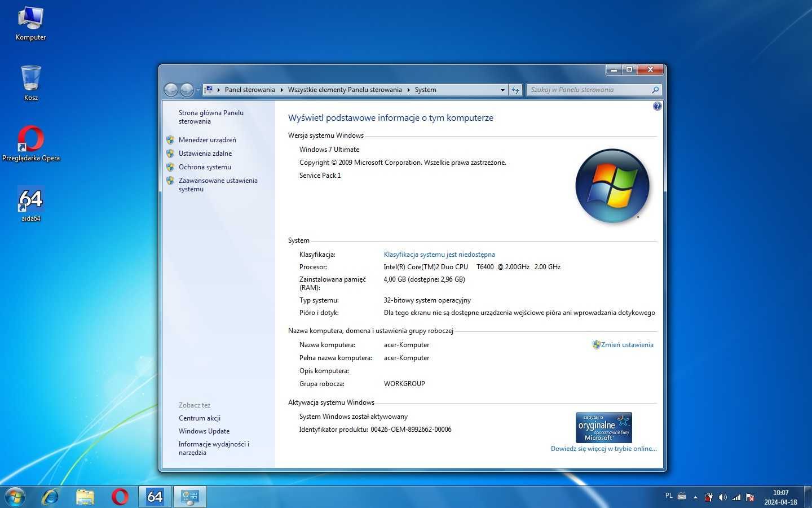This screenshot has width=812, height=508.
Task: Select the aida64 desktop shortcut
Action: click(30, 204)
